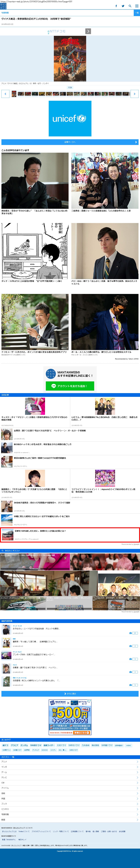
Task: Expand the ブック category
Action: click(70, 804)
